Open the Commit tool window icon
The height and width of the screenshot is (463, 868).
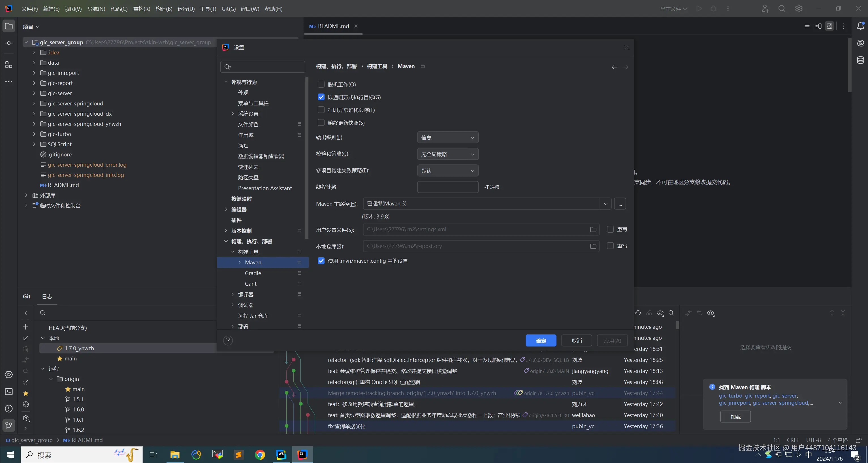[x=9, y=43]
